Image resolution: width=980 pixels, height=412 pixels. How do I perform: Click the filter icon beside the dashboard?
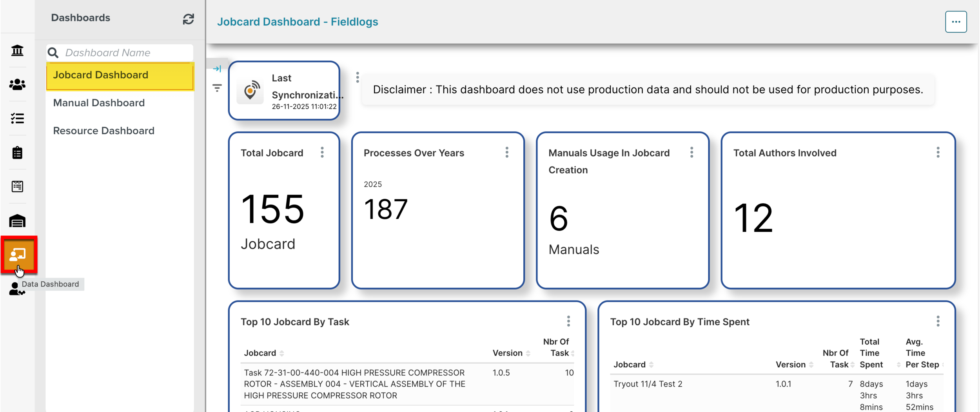217,88
